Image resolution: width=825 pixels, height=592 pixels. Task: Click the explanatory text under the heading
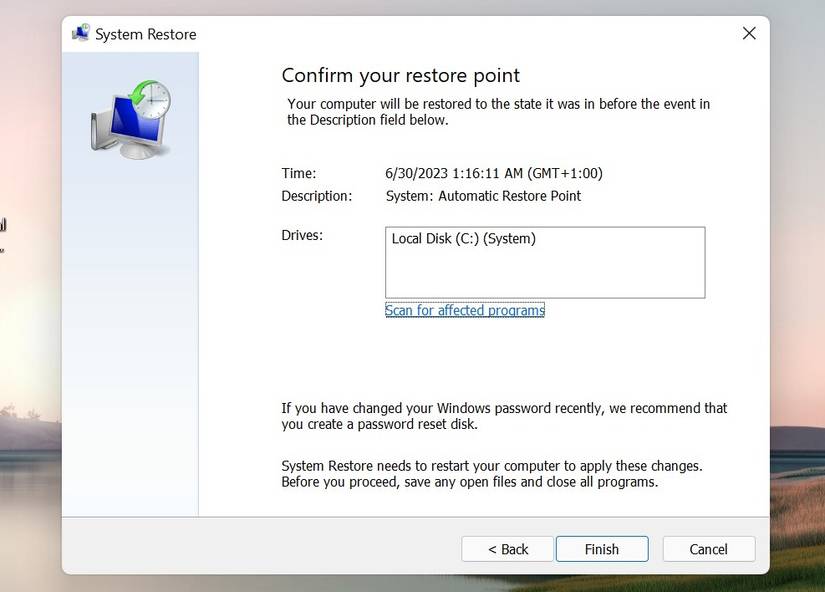498,112
